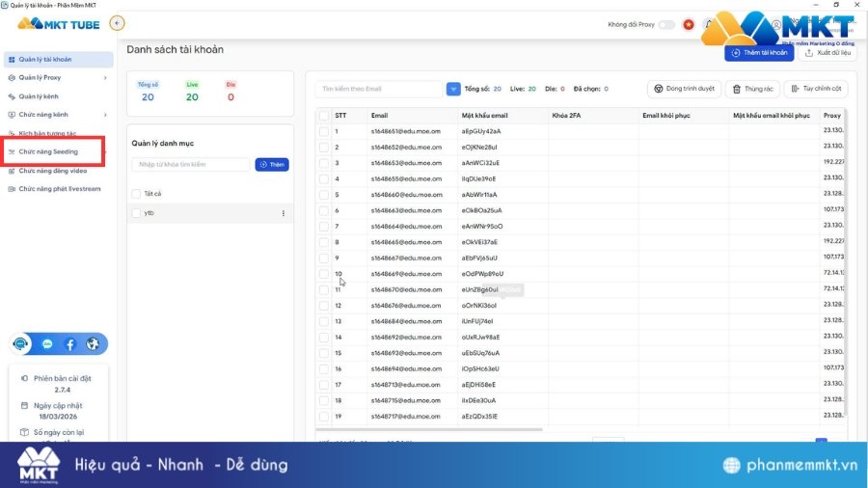Click the Thêm tài khoản button
The height and width of the screenshot is (488, 868).
tap(759, 52)
